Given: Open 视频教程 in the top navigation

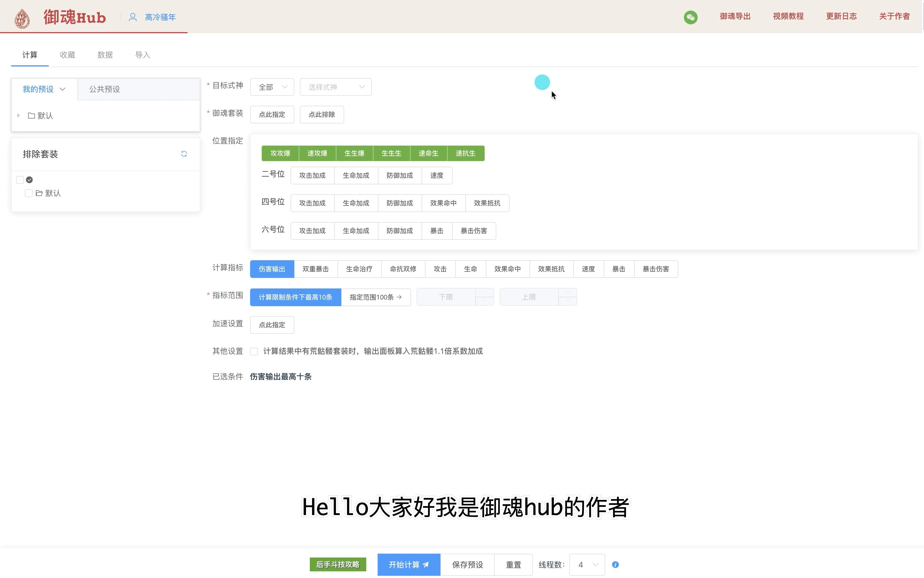Looking at the screenshot, I should click(788, 16).
